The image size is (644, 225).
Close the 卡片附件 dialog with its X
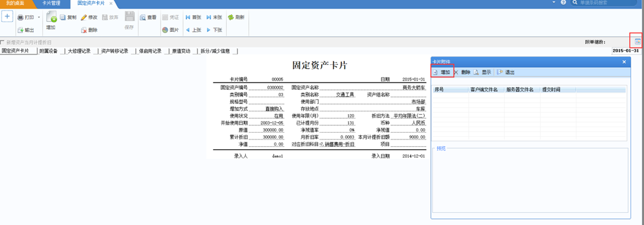[624, 62]
